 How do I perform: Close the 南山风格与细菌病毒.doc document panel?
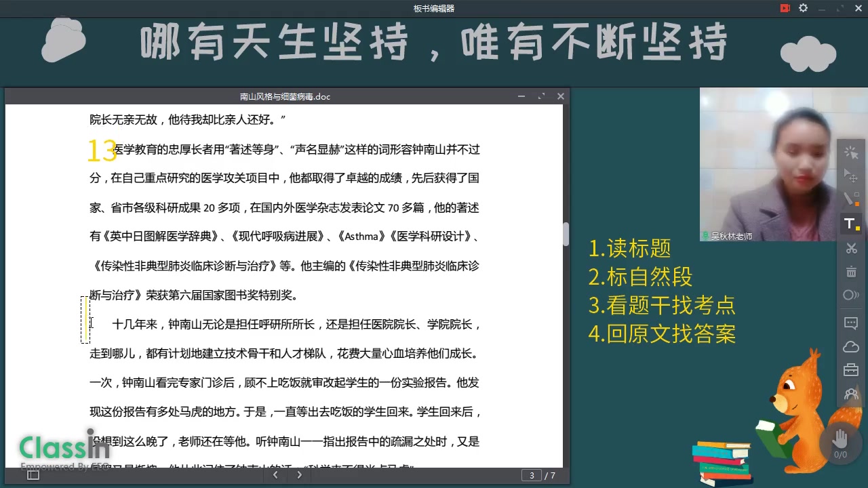561,96
